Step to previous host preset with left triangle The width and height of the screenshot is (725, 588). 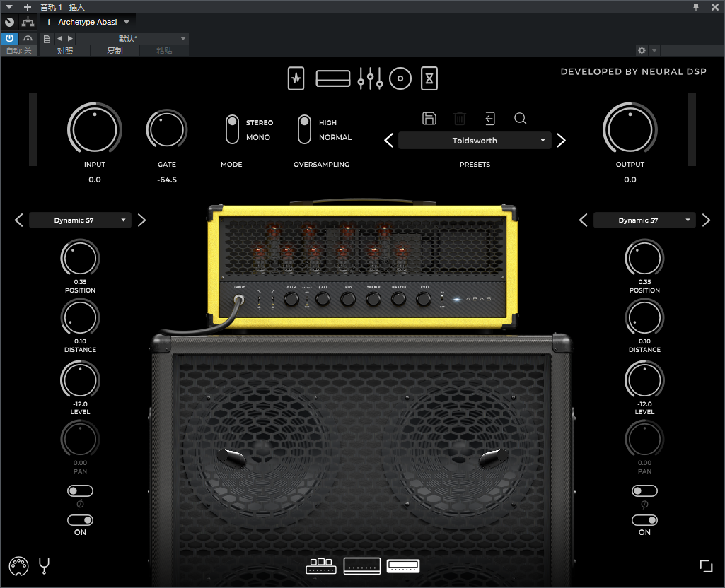click(59, 39)
